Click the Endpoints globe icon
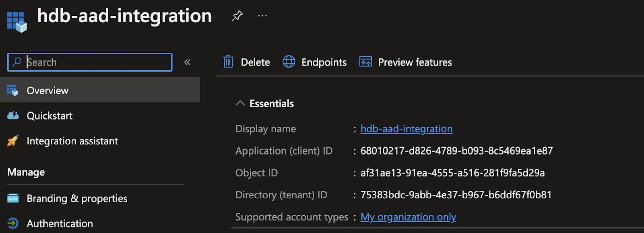The height and width of the screenshot is (233, 644). point(289,62)
